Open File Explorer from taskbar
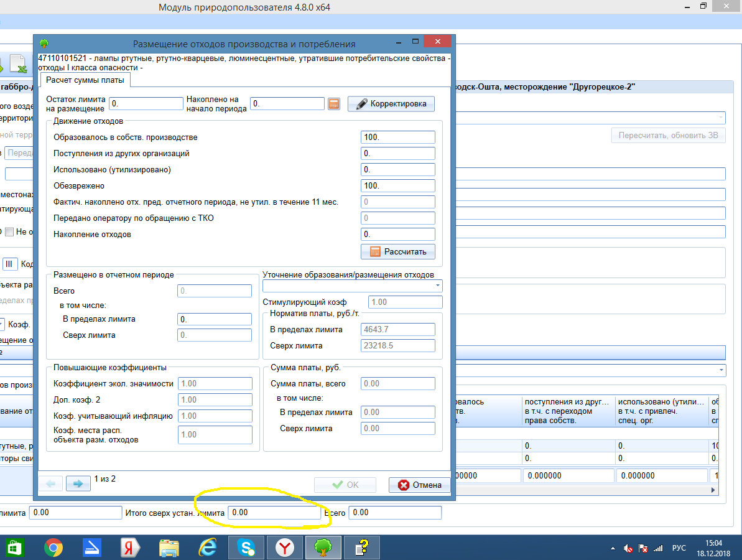 (169, 548)
